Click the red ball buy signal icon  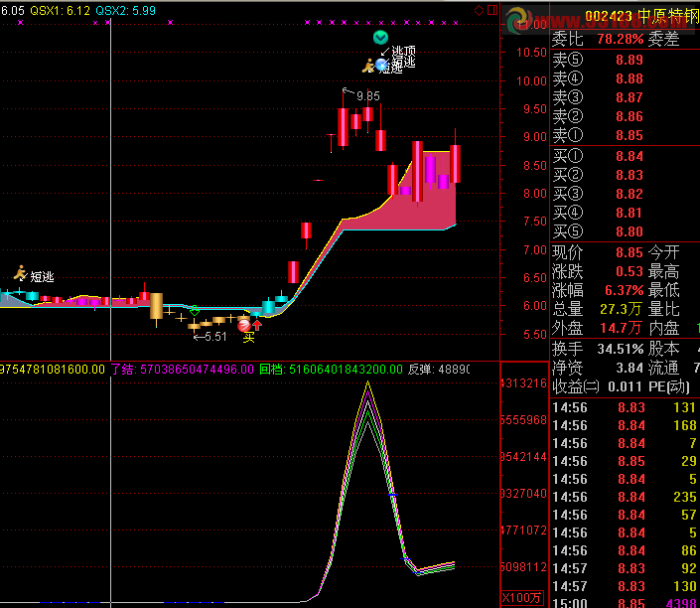coord(243,326)
